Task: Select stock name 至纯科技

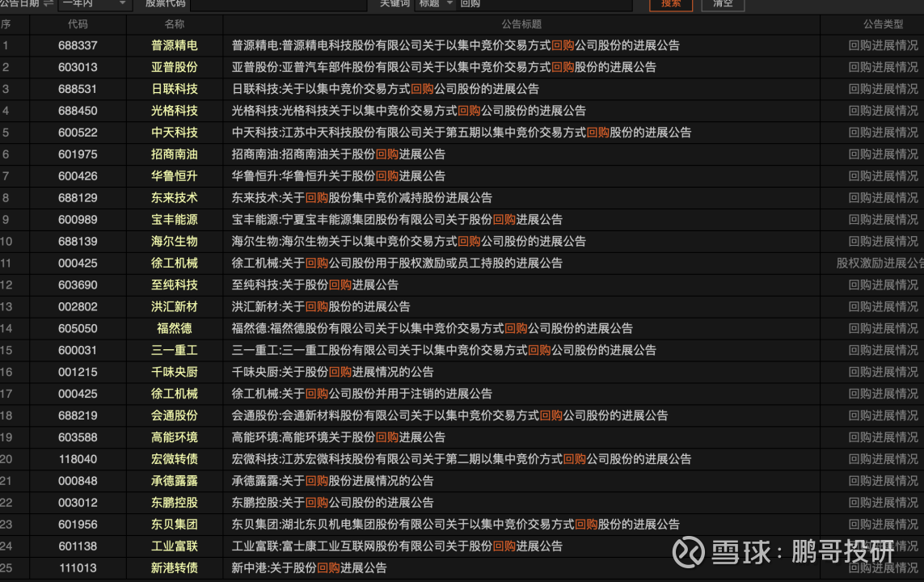Action: pos(175,285)
